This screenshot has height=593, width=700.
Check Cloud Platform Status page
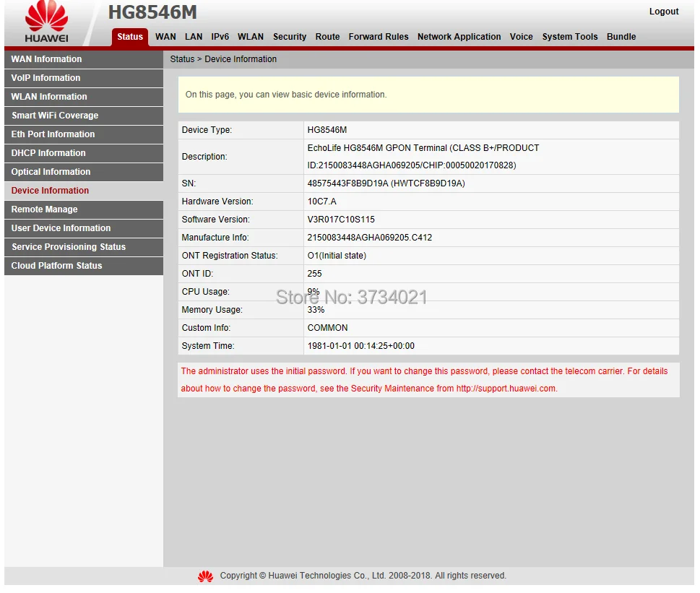[84, 266]
